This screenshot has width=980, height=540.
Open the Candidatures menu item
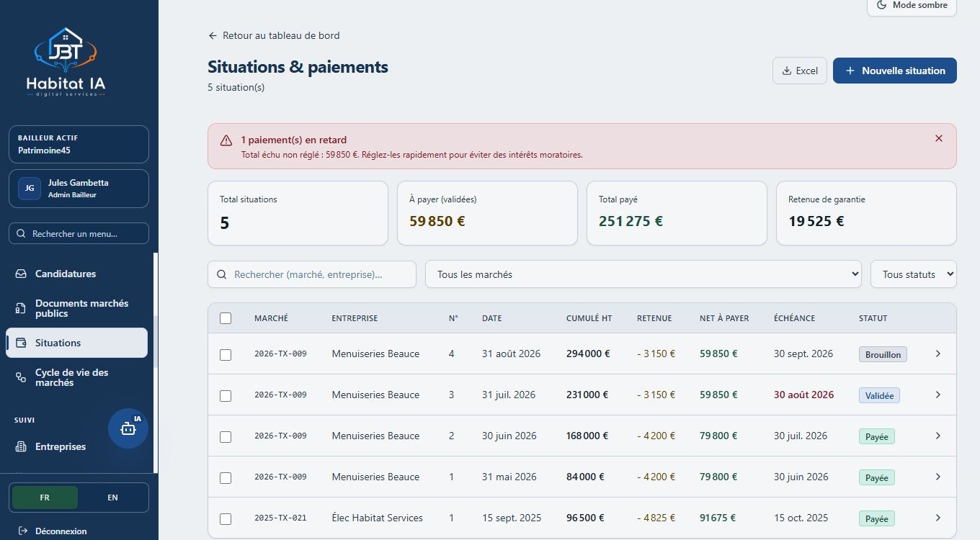coord(76,274)
